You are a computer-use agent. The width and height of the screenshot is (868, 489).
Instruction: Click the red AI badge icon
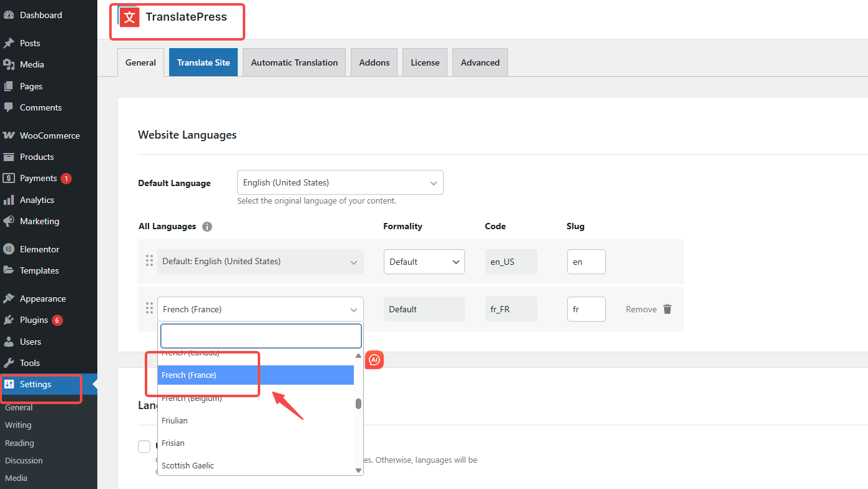point(374,360)
